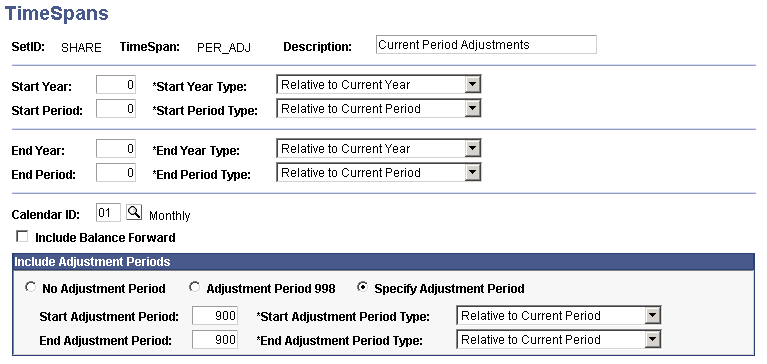Select the No Adjustment Period radio button
Image resolution: width=767 pixels, height=364 pixels.
[31, 288]
